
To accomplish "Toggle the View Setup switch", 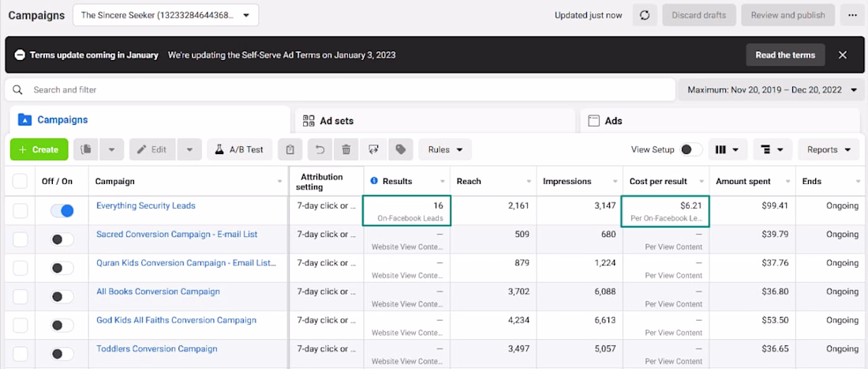I will (x=691, y=149).
